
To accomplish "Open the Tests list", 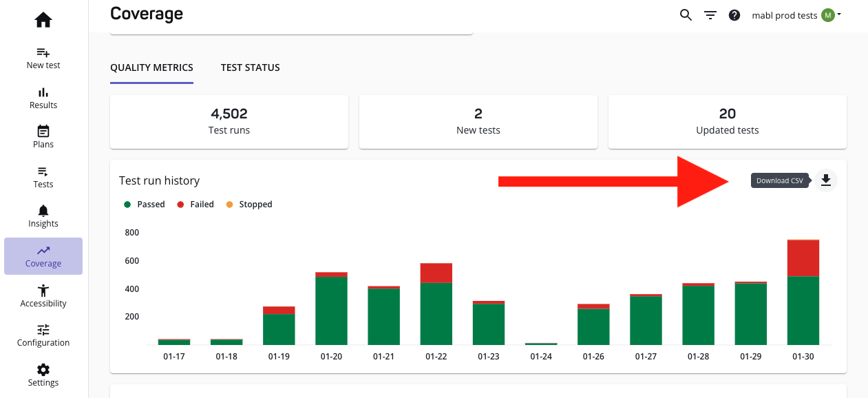I will [43, 177].
